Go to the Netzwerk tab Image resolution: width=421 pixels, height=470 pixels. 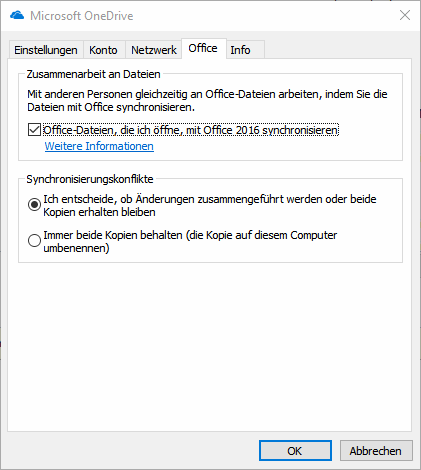click(154, 50)
